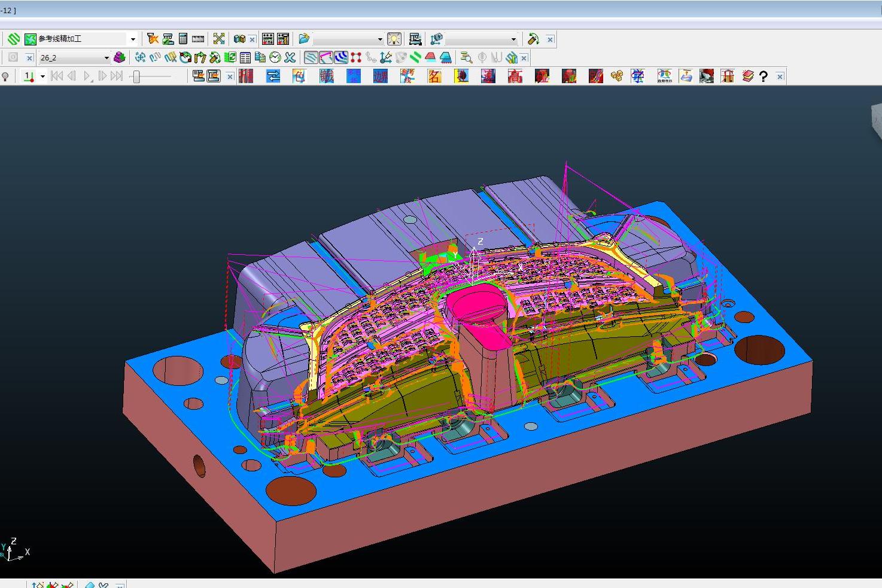This screenshot has height=588, width=882.
Task: Open help with the question mark icon
Action: click(763, 77)
